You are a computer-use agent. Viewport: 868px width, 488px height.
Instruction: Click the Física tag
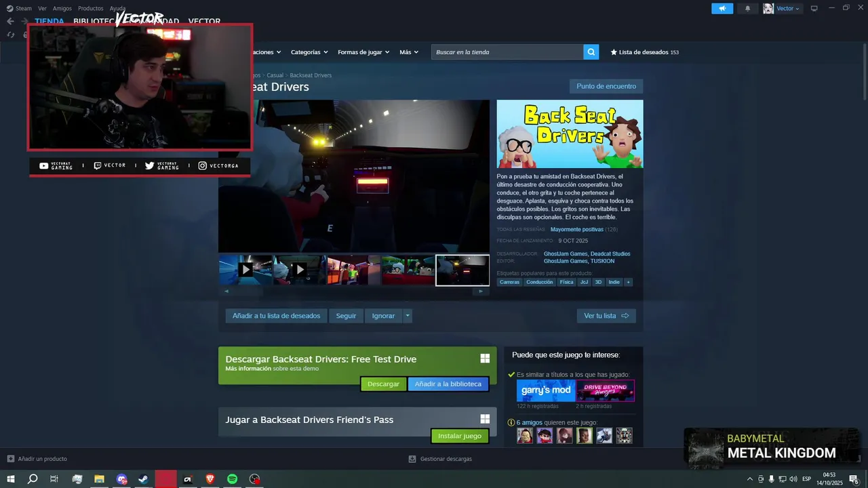[566, 282]
